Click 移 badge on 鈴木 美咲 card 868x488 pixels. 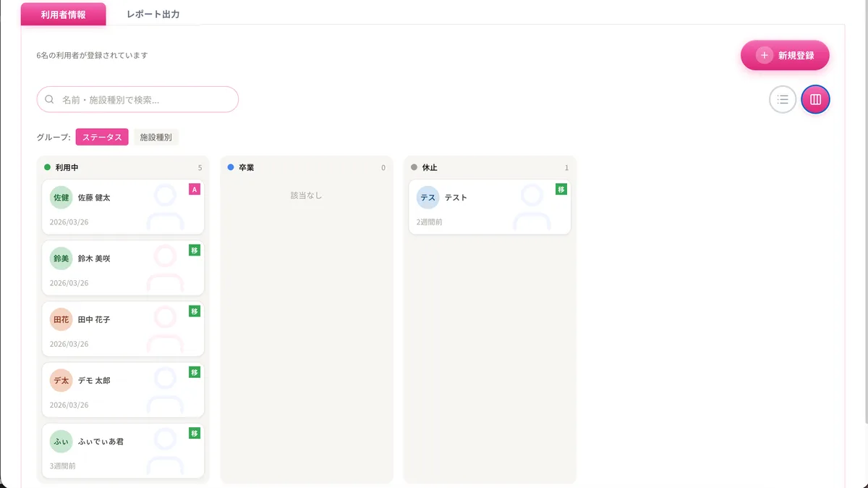(x=194, y=251)
